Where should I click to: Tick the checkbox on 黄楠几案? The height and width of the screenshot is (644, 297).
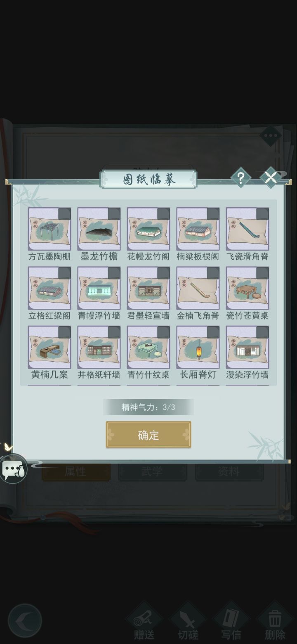coord(64,332)
